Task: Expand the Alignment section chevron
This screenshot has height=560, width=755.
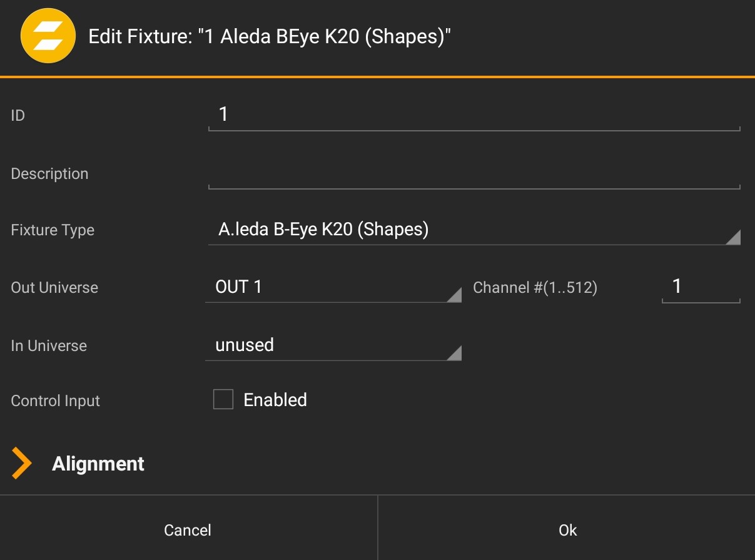Action: [22, 464]
